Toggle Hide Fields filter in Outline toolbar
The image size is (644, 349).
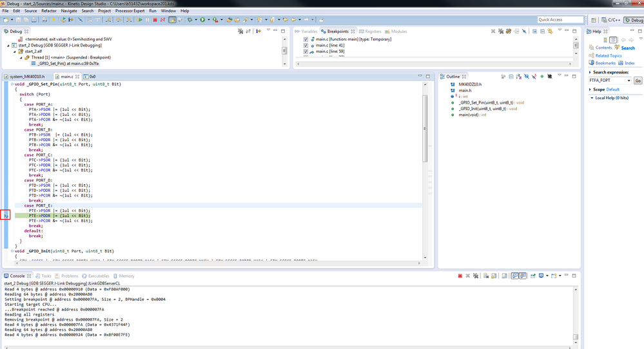(527, 77)
